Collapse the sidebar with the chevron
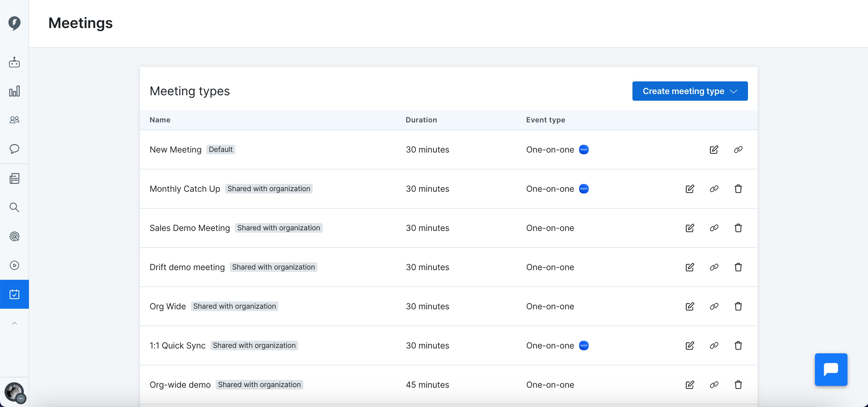The width and height of the screenshot is (868, 407). (14, 323)
